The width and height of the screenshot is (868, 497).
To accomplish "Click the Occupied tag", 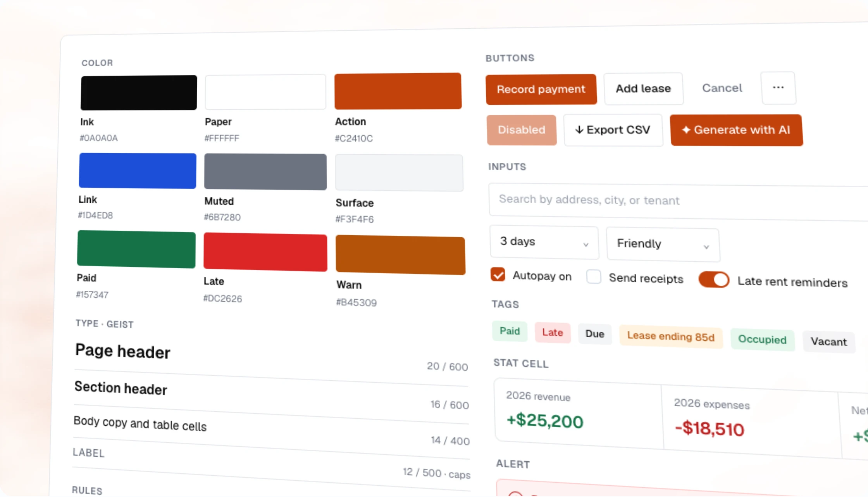I will 762,340.
